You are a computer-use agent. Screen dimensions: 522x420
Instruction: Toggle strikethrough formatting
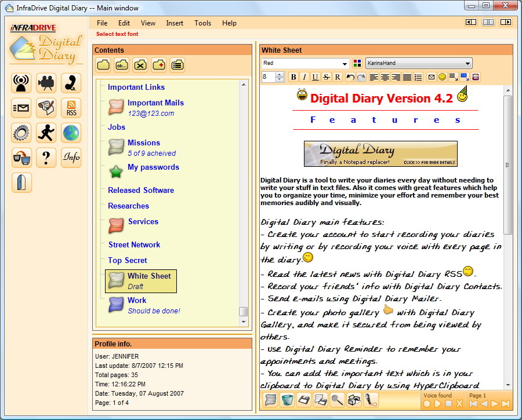(x=327, y=77)
